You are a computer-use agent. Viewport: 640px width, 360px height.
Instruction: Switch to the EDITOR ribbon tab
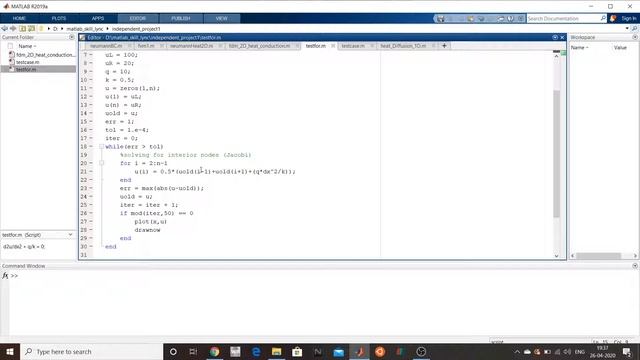tap(138, 18)
